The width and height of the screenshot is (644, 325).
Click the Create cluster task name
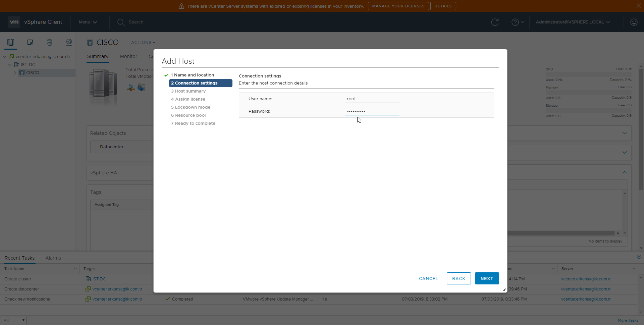(x=18, y=279)
